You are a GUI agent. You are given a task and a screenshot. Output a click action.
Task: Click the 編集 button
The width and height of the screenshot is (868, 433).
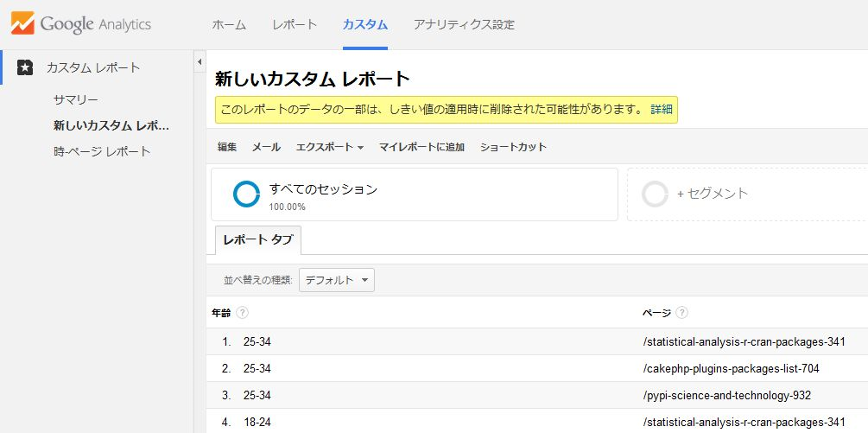pyautogui.click(x=227, y=147)
